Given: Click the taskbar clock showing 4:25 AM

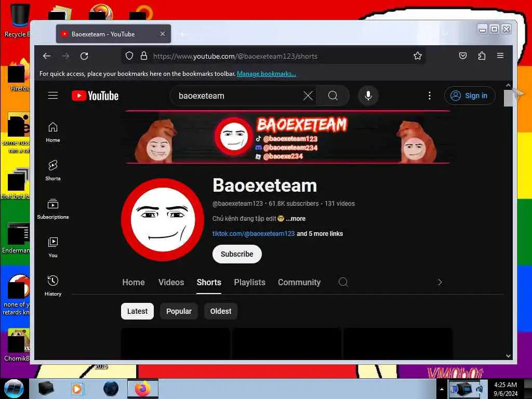Looking at the screenshot, I should (505, 389).
